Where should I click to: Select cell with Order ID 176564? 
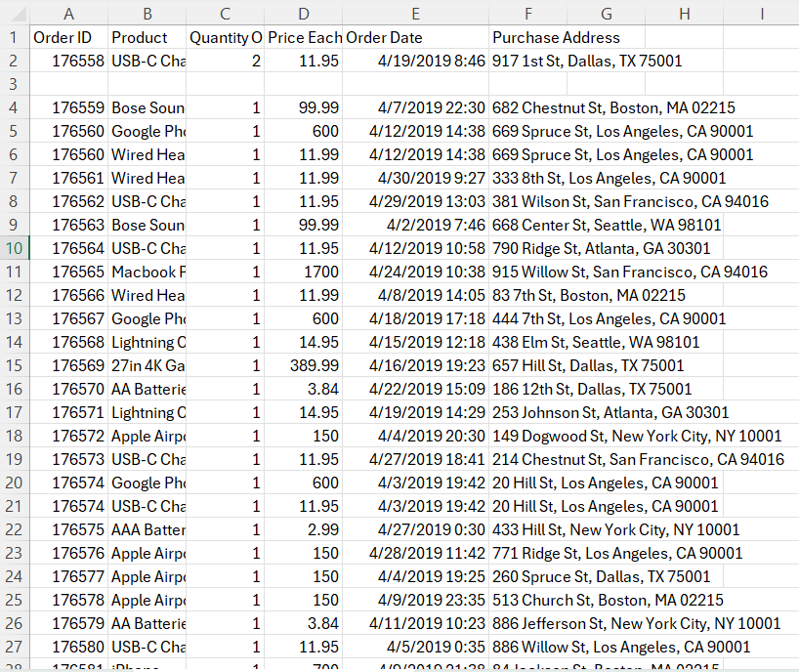click(x=68, y=248)
